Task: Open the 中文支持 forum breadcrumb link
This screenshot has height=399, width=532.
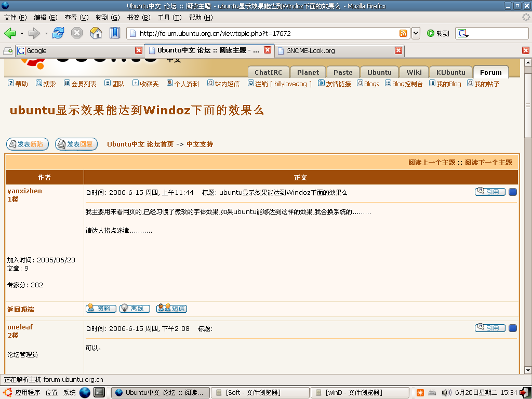Action: [x=200, y=144]
